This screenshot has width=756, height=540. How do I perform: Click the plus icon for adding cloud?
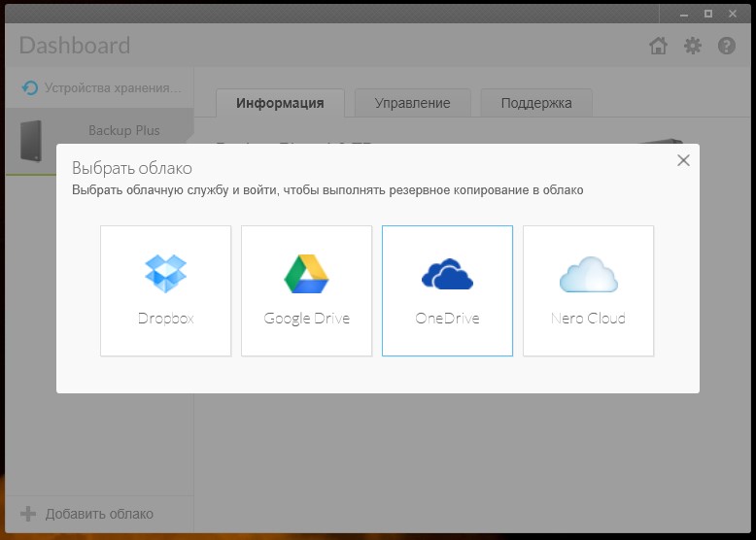(x=28, y=514)
